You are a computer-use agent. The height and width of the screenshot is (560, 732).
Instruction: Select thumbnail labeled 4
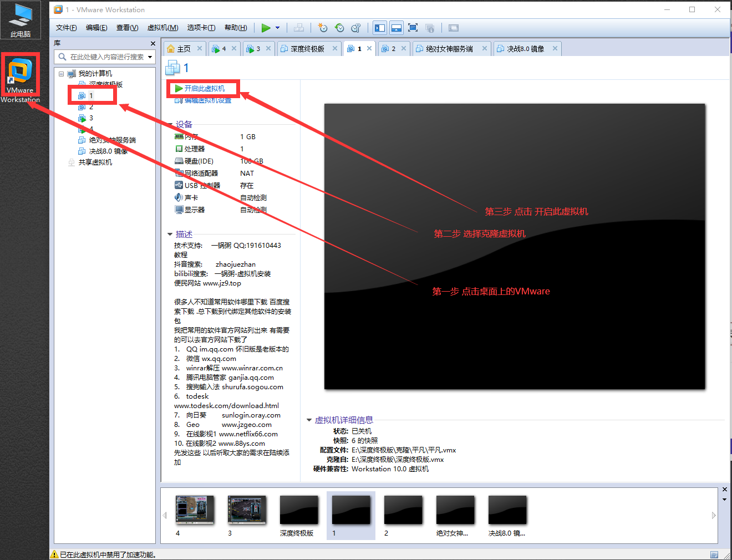click(x=195, y=516)
